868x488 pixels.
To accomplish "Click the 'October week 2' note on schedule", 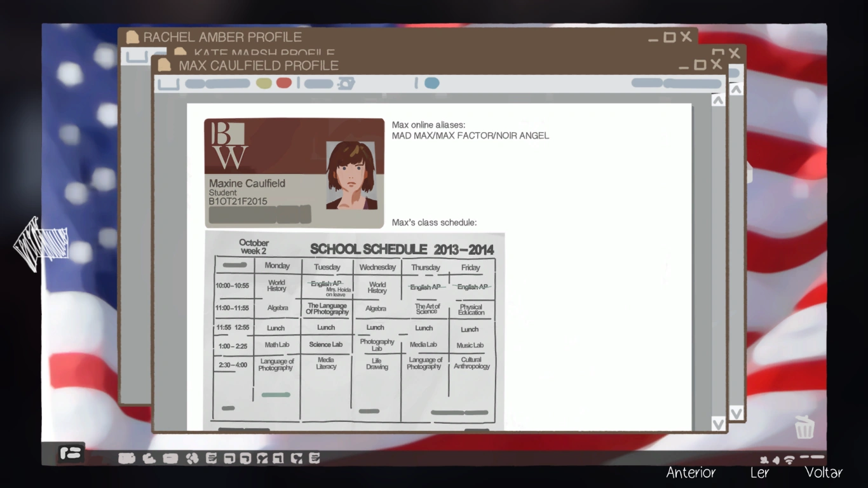I will click(254, 247).
